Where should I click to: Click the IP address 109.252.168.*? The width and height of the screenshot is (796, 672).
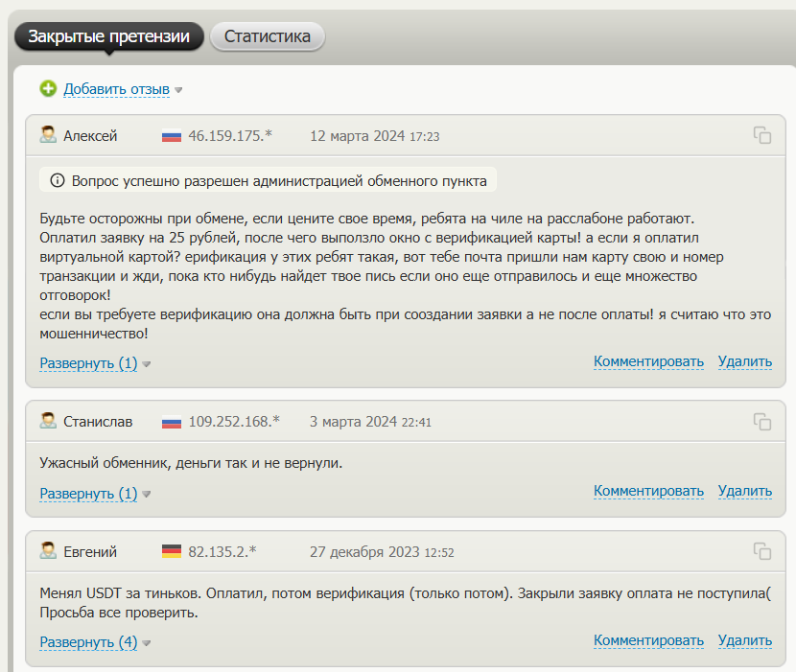pos(234,422)
